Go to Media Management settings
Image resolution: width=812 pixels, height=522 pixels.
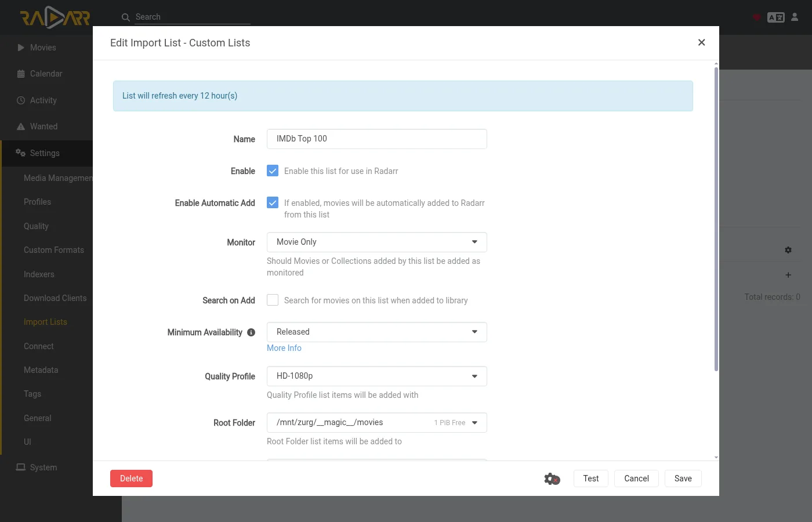coord(58,178)
